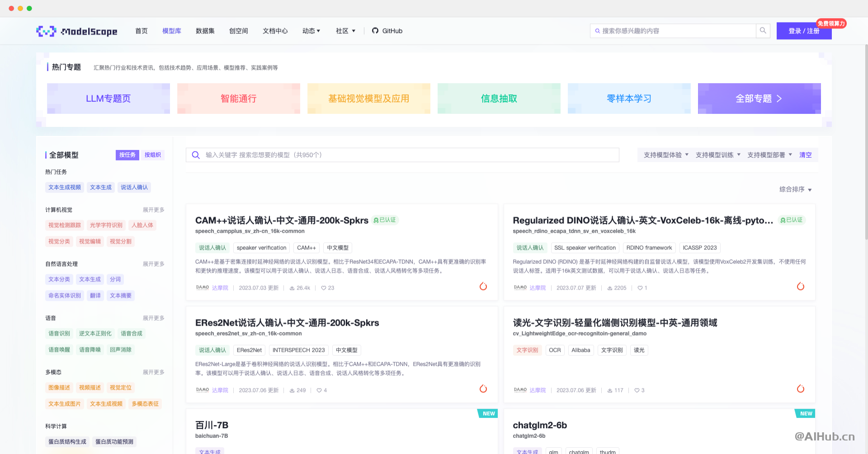Screen dimensions: 868x454
Task: Click the heart likes 23 on CAM++ card
Action: point(328,288)
